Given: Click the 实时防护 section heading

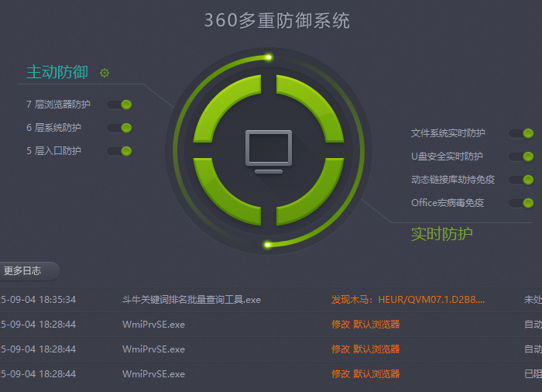Looking at the screenshot, I should click(441, 233).
